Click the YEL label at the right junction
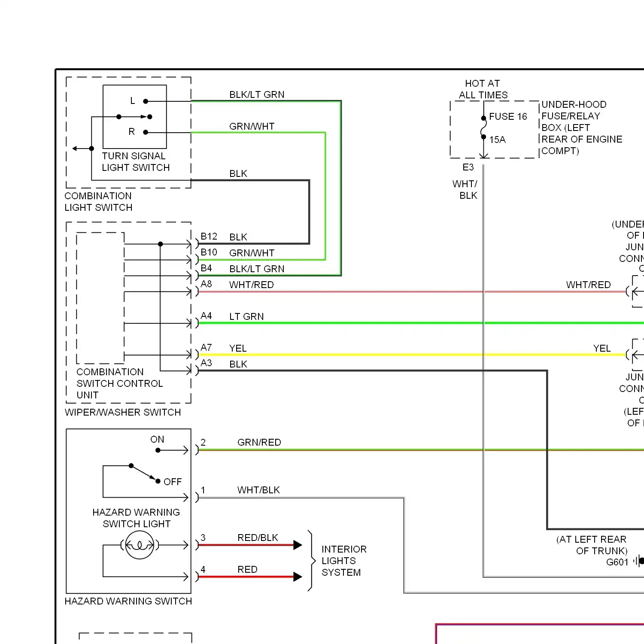The height and width of the screenshot is (644, 644). pos(602,348)
